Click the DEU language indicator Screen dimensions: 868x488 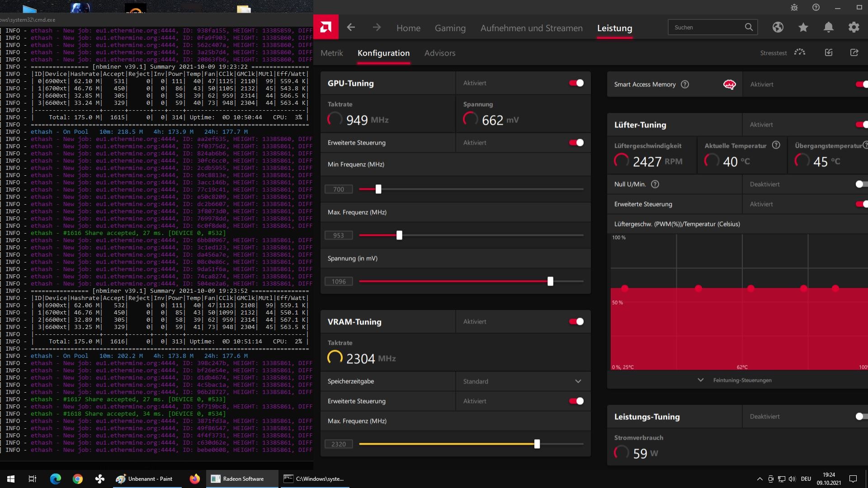[806, 479]
